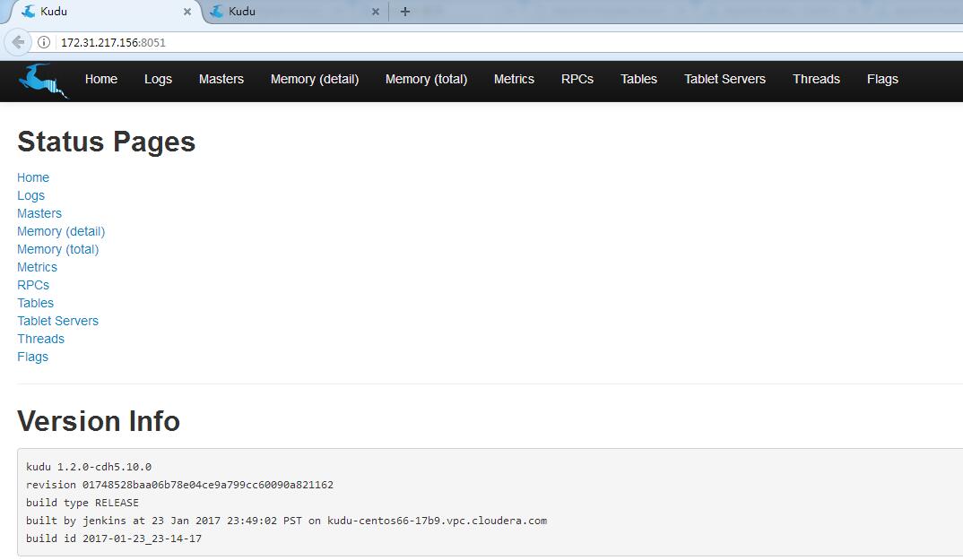Click the revision hash line
Viewport: 963px width, 560px height.
179,485
